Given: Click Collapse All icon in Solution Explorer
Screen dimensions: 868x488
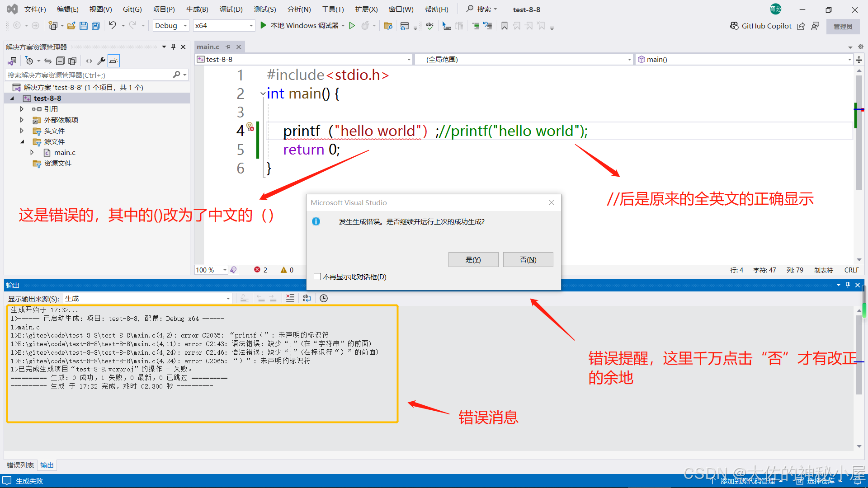Looking at the screenshot, I should 60,61.
